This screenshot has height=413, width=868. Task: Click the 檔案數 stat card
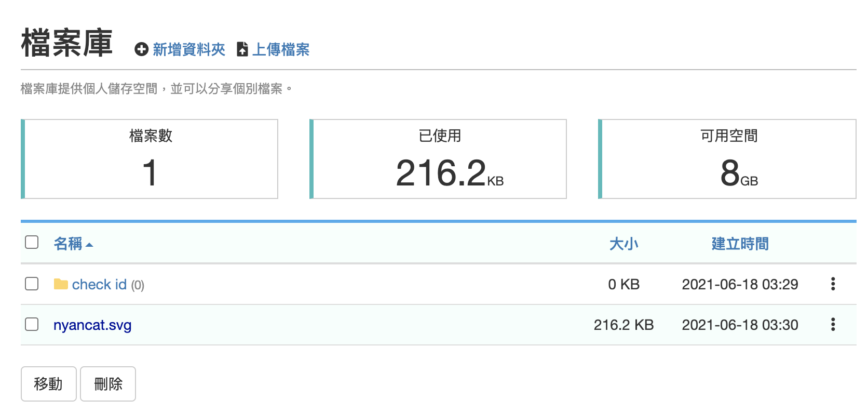tap(150, 159)
